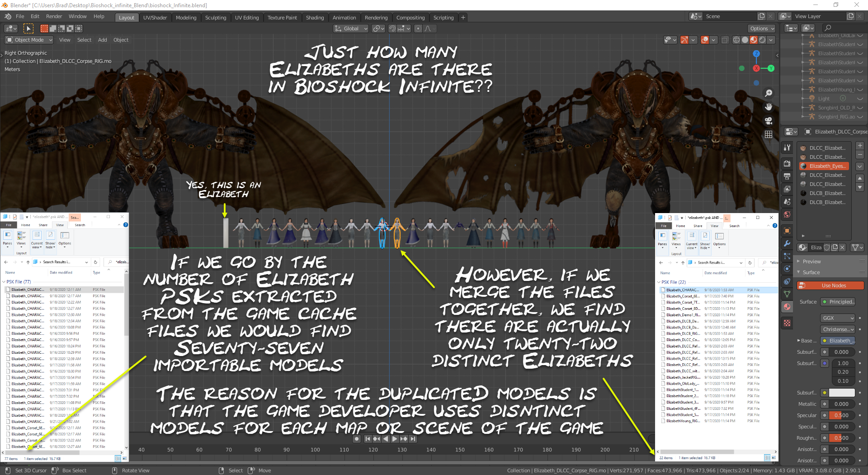
Task: Open the viewport Options dropdown
Action: tap(762, 28)
